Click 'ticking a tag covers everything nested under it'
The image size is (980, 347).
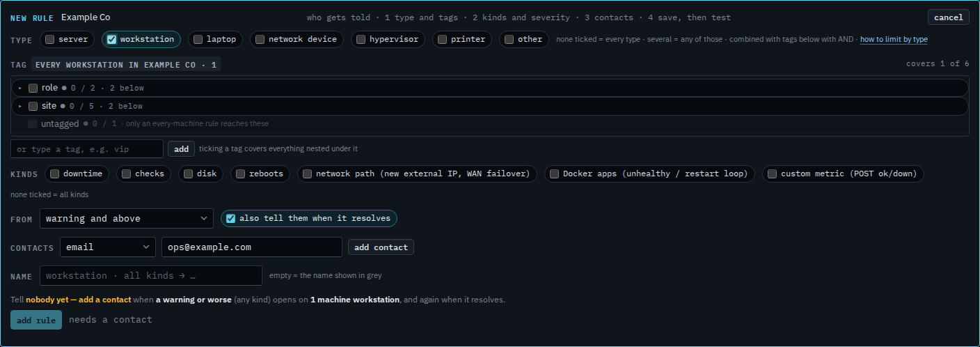coord(278,149)
